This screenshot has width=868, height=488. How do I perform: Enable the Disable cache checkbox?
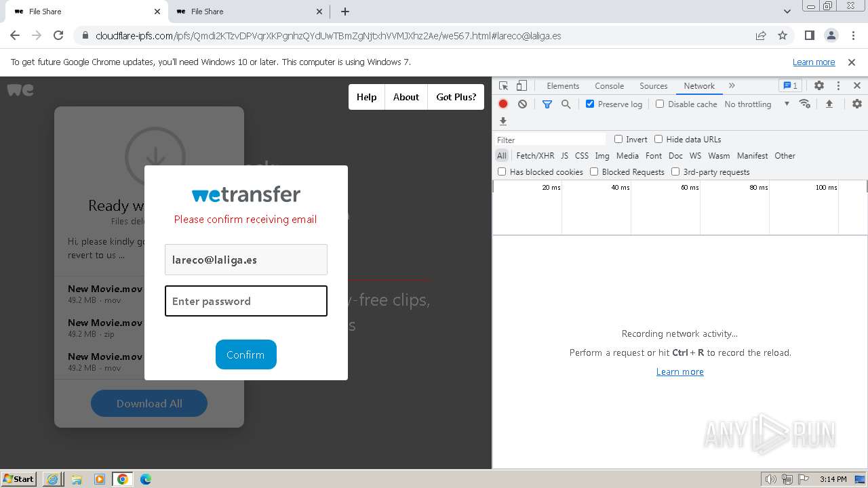click(660, 104)
